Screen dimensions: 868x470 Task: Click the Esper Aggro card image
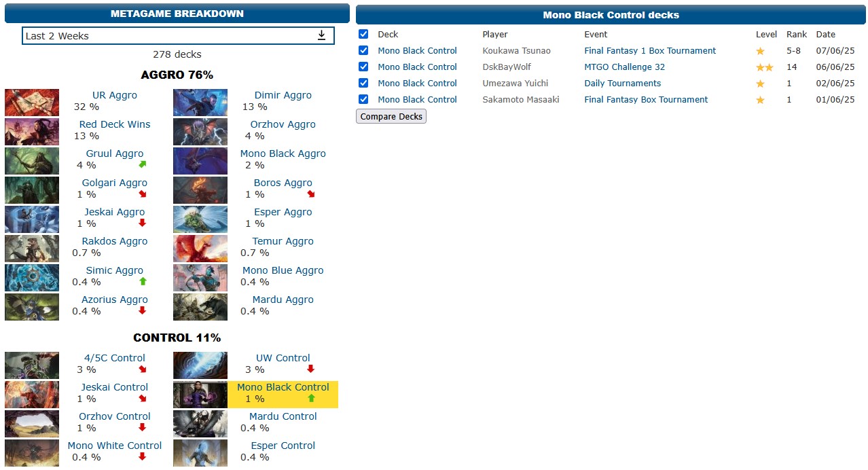pyautogui.click(x=200, y=219)
